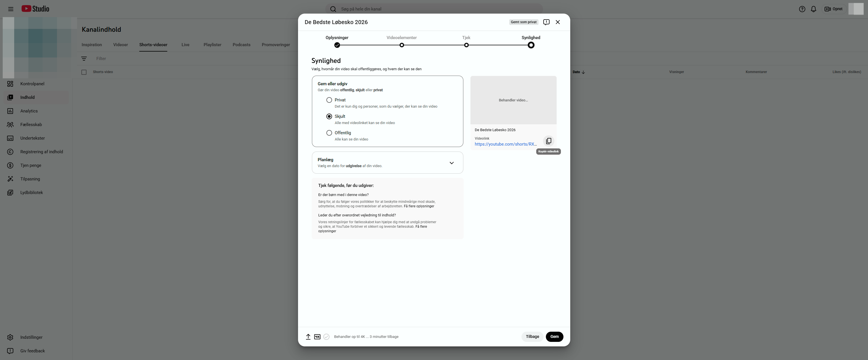Open Kontrolpanel in the sidebar

[36, 84]
